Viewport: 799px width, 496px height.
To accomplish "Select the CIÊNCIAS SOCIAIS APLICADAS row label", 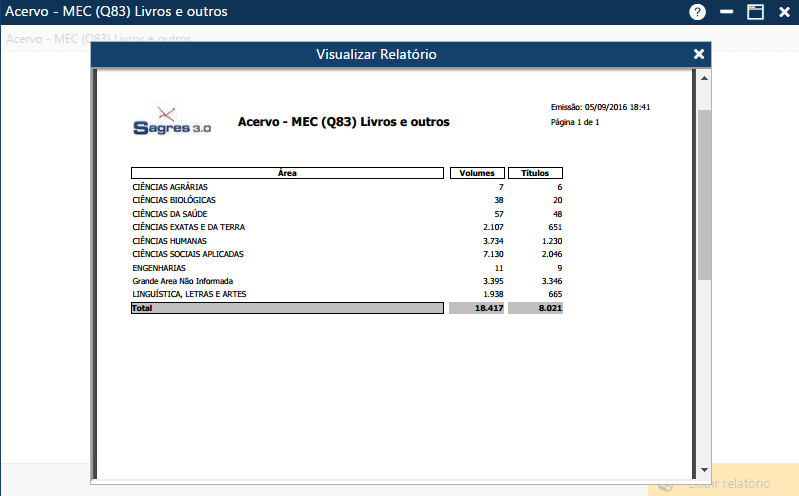I will (188, 254).
